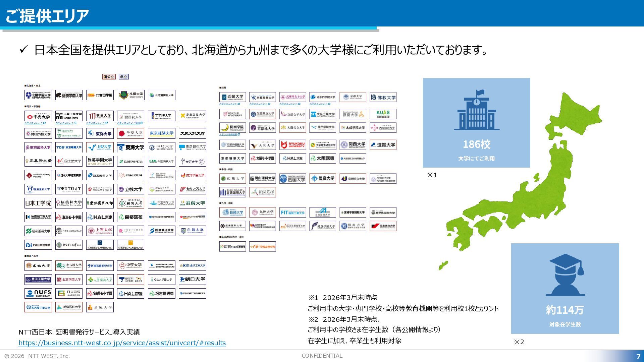Viewport: 644px width, 362px height.
Task: Select the 佛教大学 logo
Action: (x=383, y=97)
